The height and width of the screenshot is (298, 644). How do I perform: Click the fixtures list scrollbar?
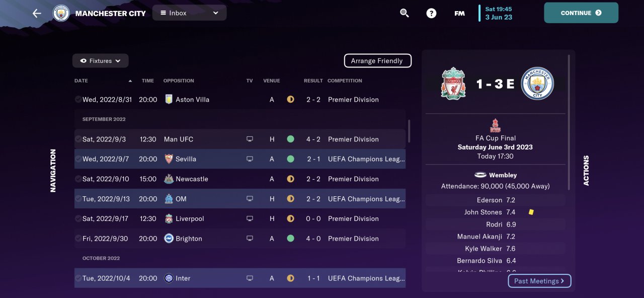click(x=409, y=131)
